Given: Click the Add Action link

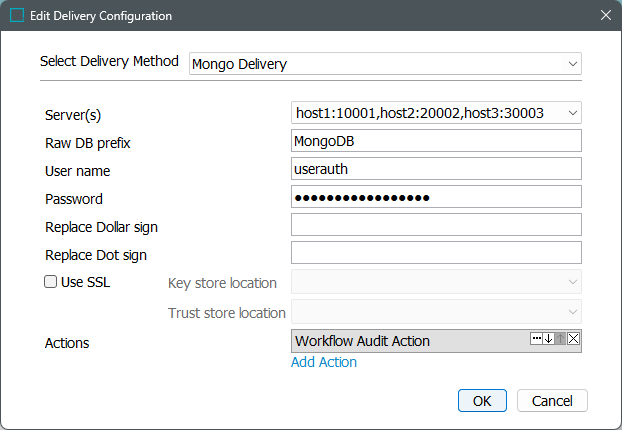Looking at the screenshot, I should [323, 362].
